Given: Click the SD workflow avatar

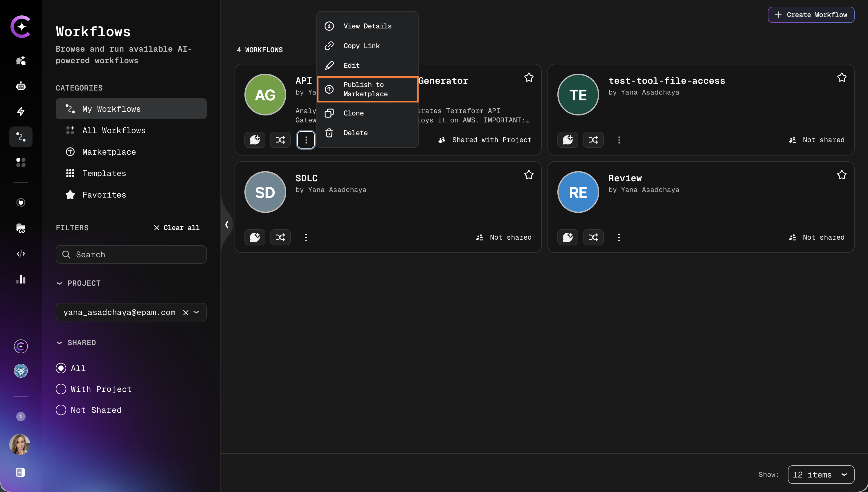Looking at the screenshot, I should pos(265,192).
